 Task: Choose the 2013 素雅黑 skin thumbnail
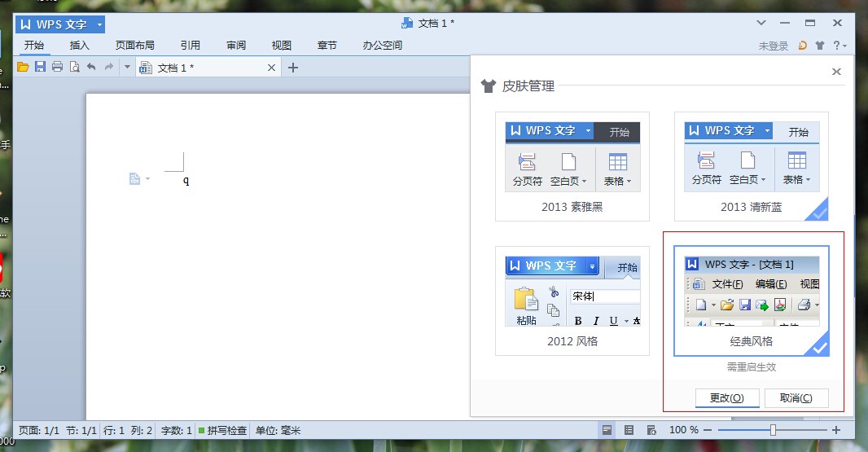pos(572,166)
